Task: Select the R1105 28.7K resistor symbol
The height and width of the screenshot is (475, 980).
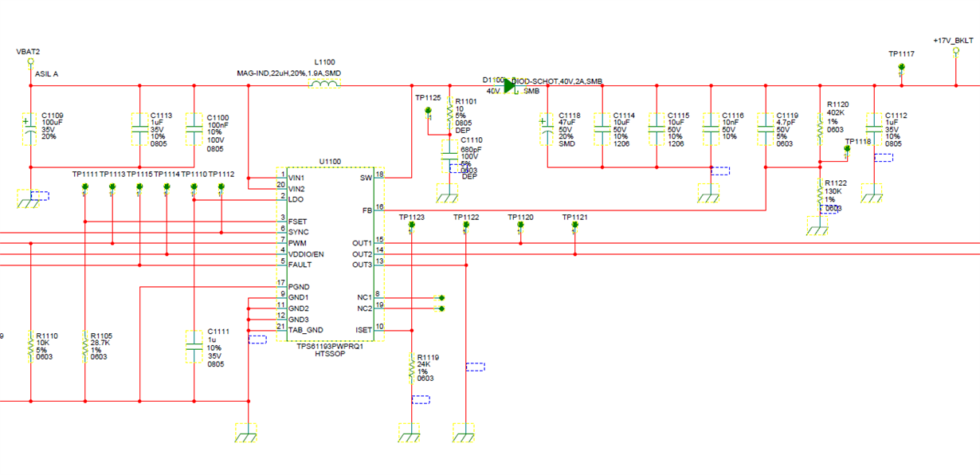Action: [84, 347]
